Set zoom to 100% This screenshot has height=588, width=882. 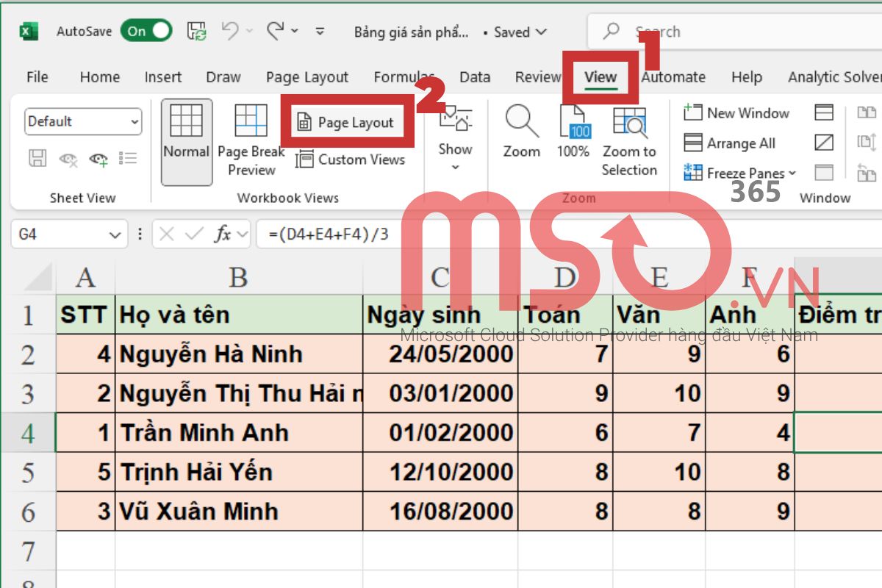point(573,132)
